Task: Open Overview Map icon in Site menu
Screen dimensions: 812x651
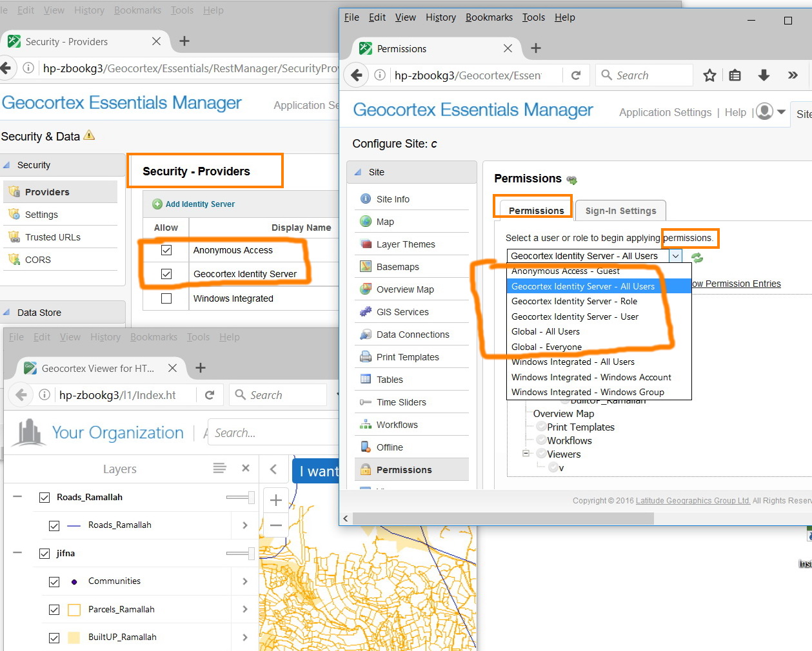Action: pyautogui.click(x=366, y=289)
